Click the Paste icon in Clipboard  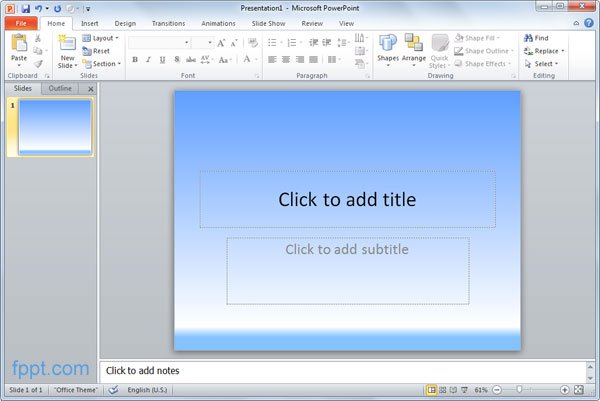[18, 43]
